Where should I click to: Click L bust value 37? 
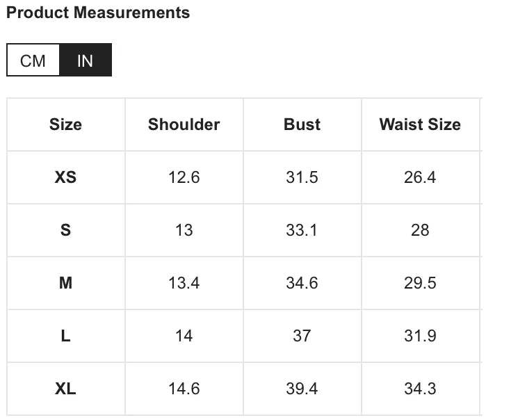(302, 336)
